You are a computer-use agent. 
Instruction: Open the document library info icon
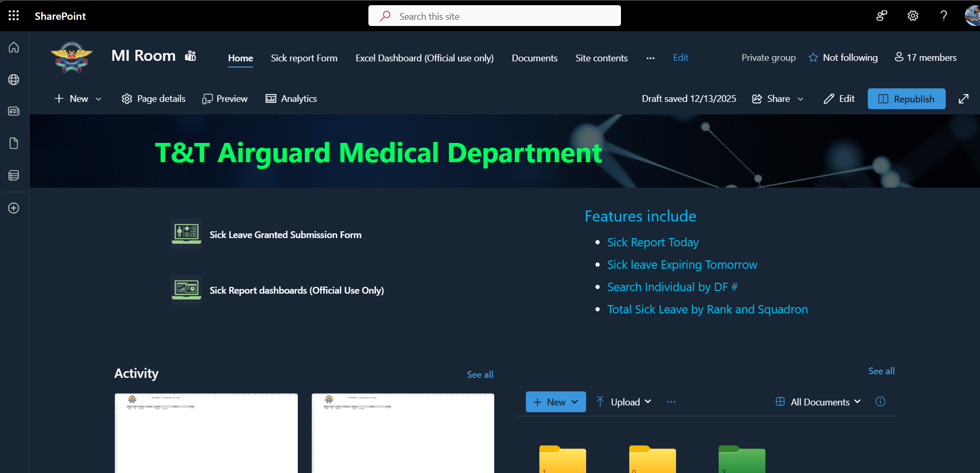(880, 401)
